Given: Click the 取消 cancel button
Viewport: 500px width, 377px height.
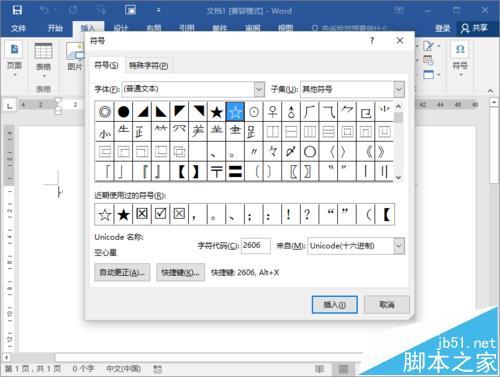Looking at the screenshot, I should pos(387,305).
